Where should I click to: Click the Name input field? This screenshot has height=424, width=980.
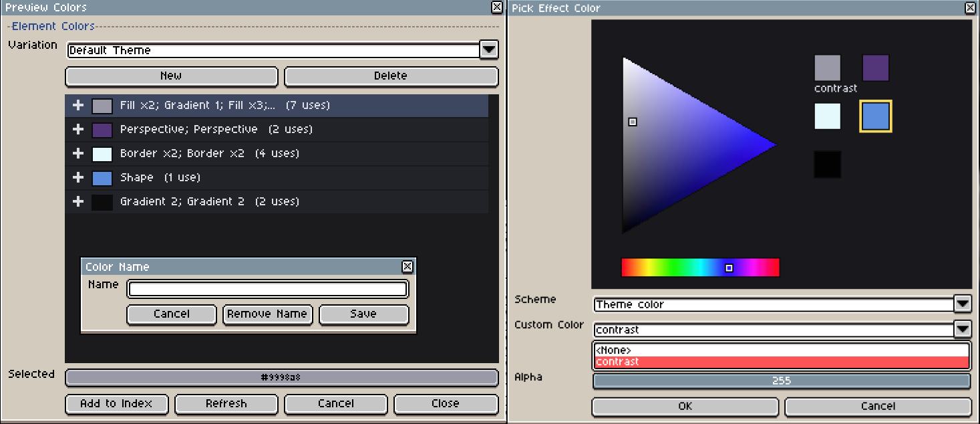click(267, 289)
